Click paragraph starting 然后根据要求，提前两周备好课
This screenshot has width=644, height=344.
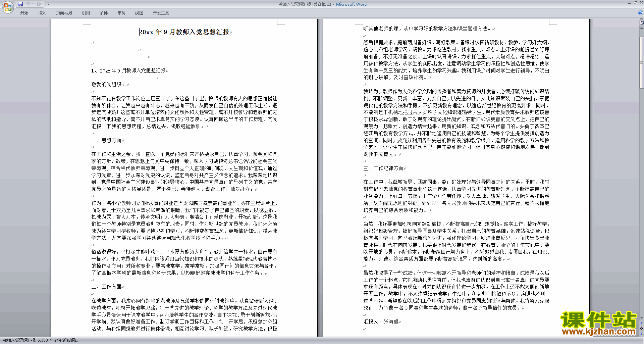click(x=456, y=60)
